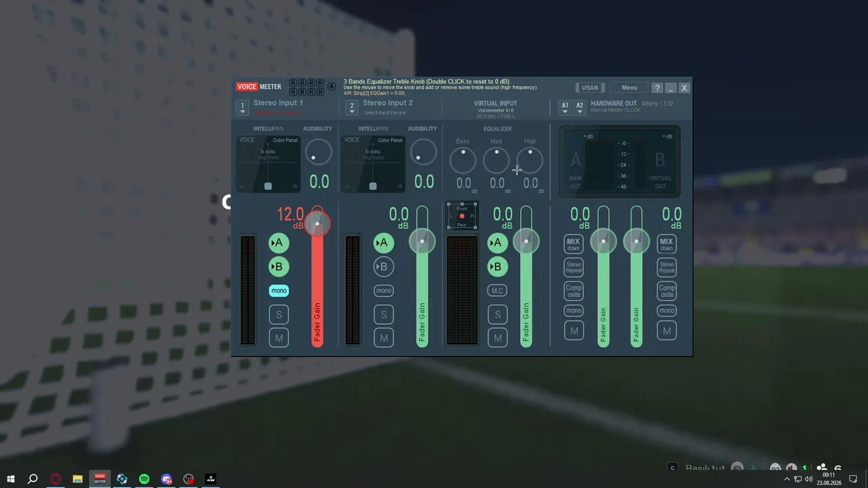This screenshot has width=868, height=488.
Task: Toggle MIX down on bus B
Action: point(667,244)
